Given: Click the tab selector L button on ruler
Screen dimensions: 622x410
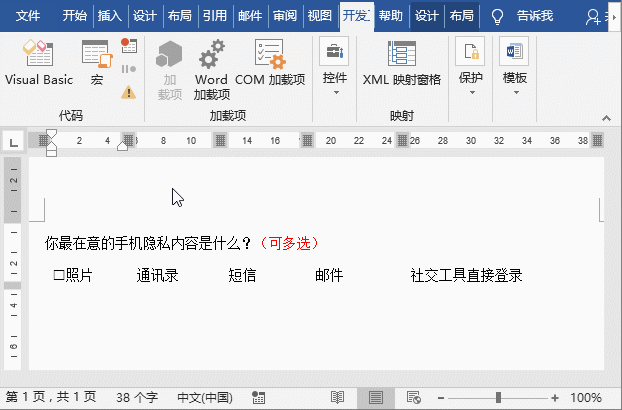Looking at the screenshot, I should (13, 142).
